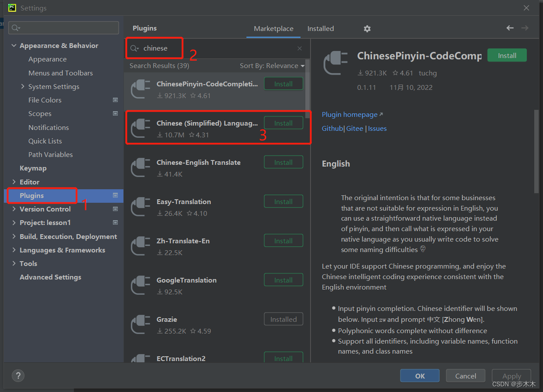Click the Cancel button

tap(466, 376)
